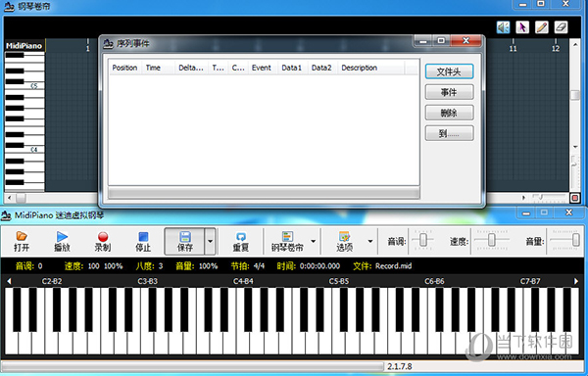Click the 文件: Record.mid status text
Image resolution: width=588 pixels, height=376 pixels.
coord(382,266)
